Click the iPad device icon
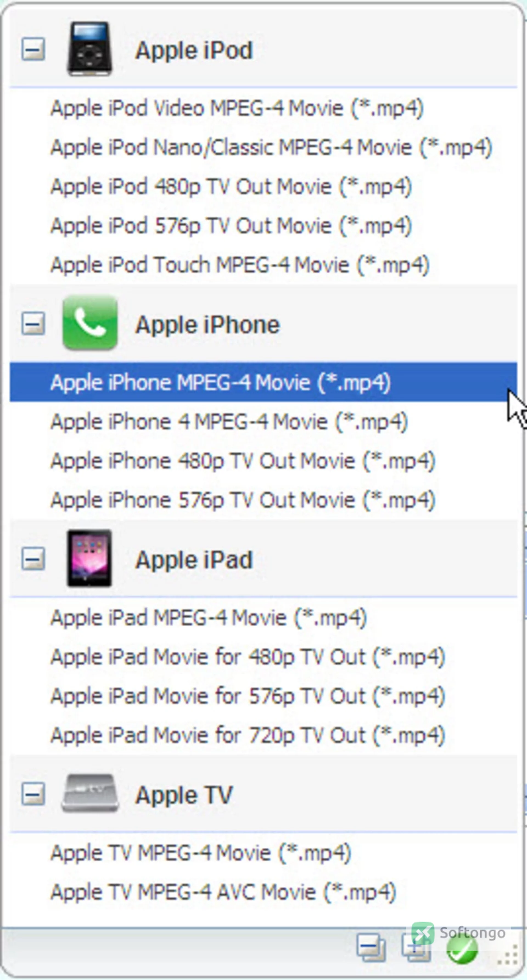 89,559
